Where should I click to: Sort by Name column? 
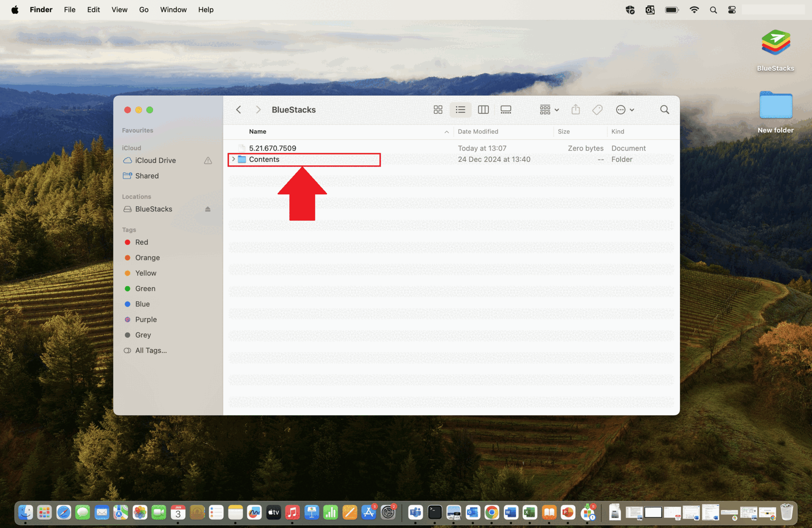point(258,131)
